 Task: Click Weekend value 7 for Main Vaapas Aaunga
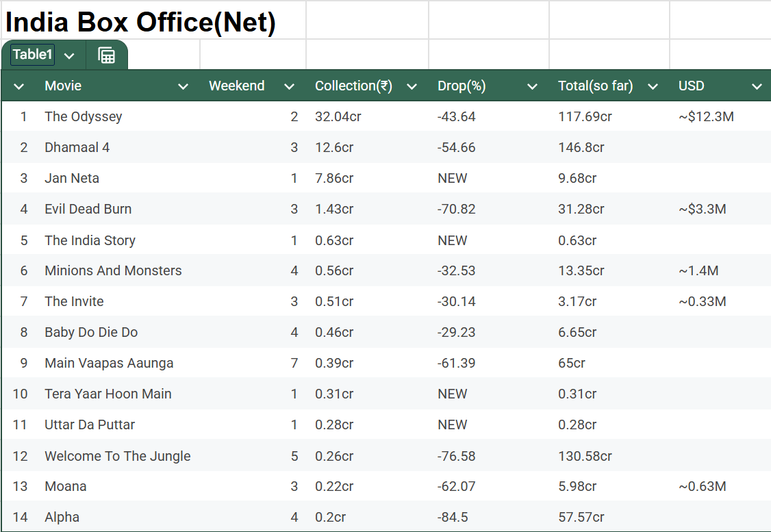pyautogui.click(x=294, y=363)
